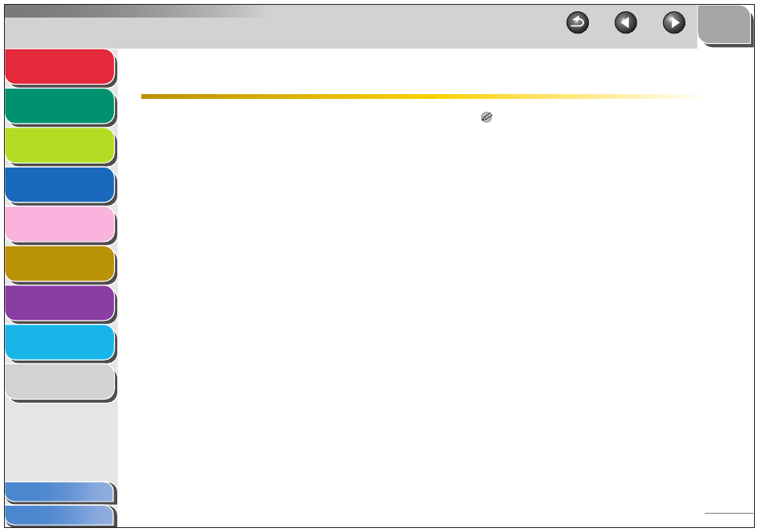Click the pencil note icon

click(487, 117)
